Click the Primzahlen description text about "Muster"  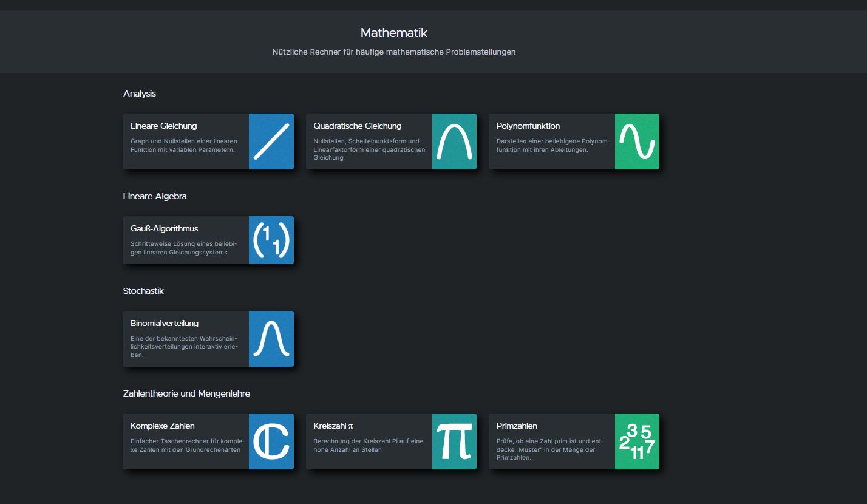546,449
